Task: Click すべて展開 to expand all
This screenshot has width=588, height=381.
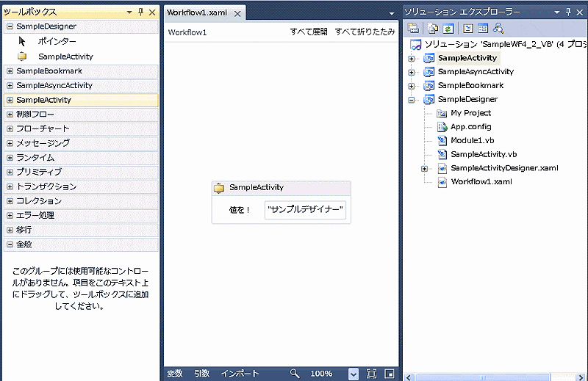Action: click(309, 32)
